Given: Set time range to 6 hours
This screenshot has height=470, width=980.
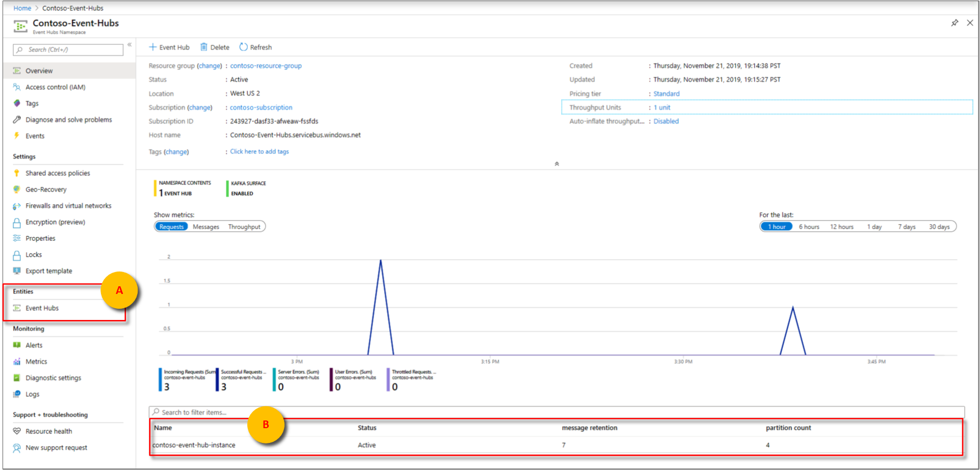Looking at the screenshot, I should (809, 227).
